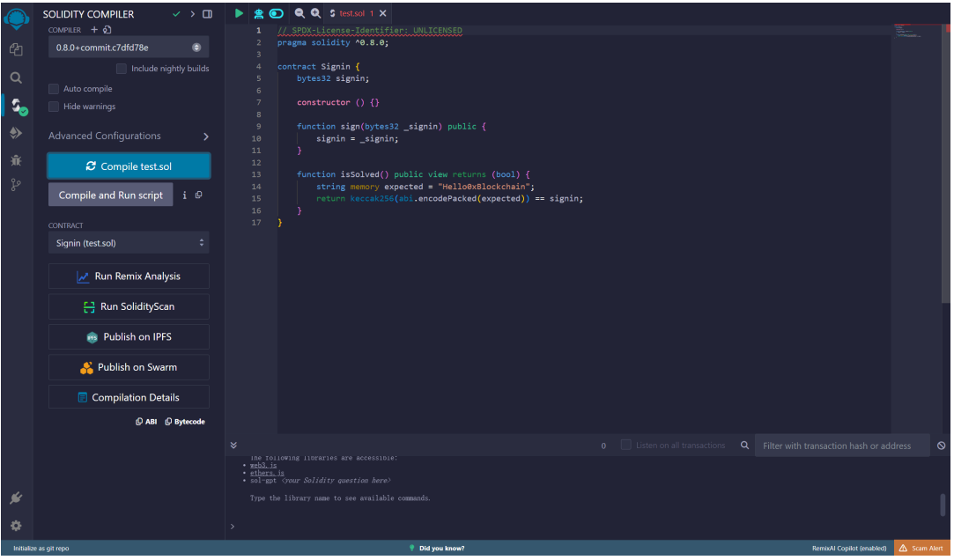Open the Contract dropdown Signin (test.sol)
This screenshot has width=954, height=560.
click(129, 243)
